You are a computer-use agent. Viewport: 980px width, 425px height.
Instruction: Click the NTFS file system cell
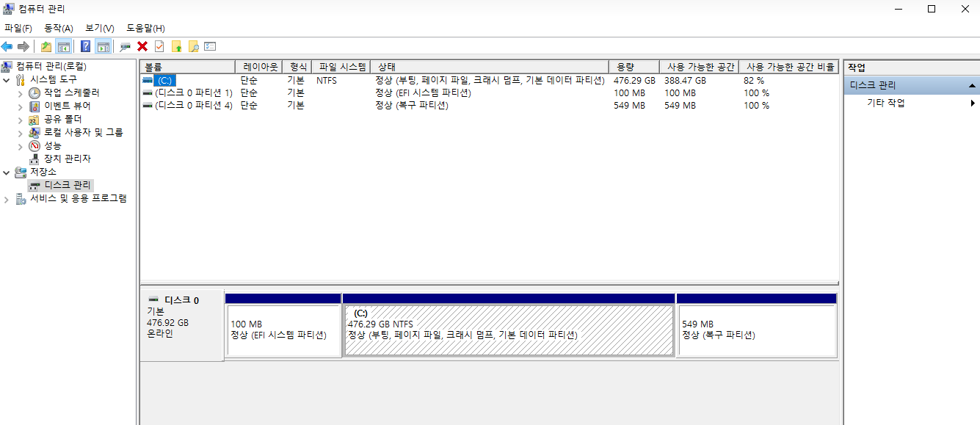click(327, 81)
